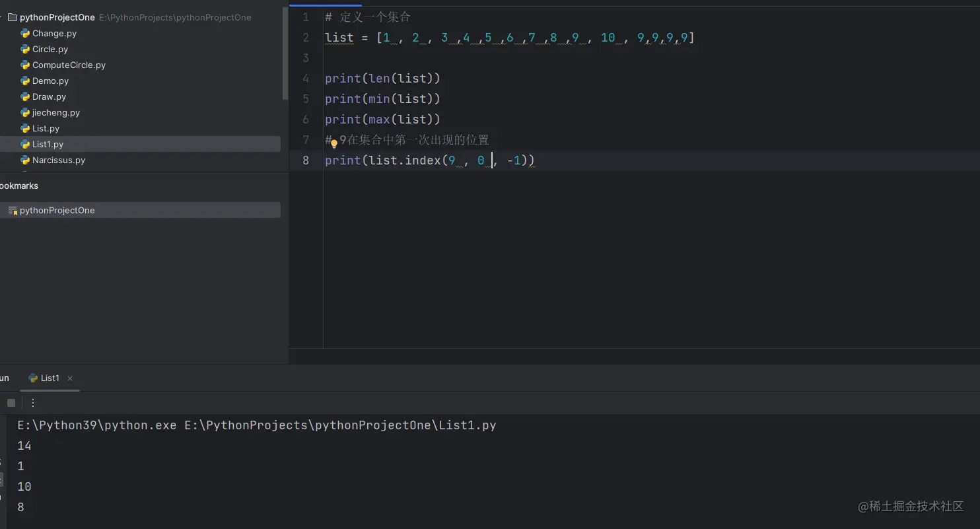
Task: Click the output value 14 in console
Action: 24,446
